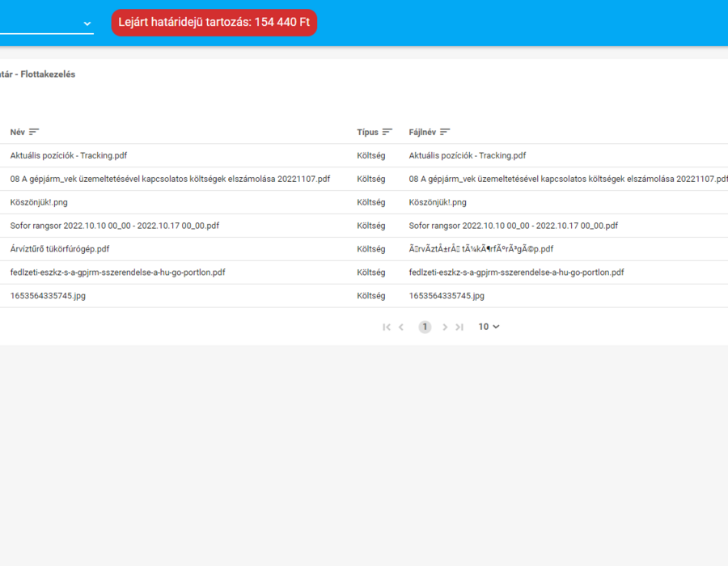This screenshot has height=566, width=728.
Task: Click the Sofor rangsor file name cell
Action: [x=514, y=226]
